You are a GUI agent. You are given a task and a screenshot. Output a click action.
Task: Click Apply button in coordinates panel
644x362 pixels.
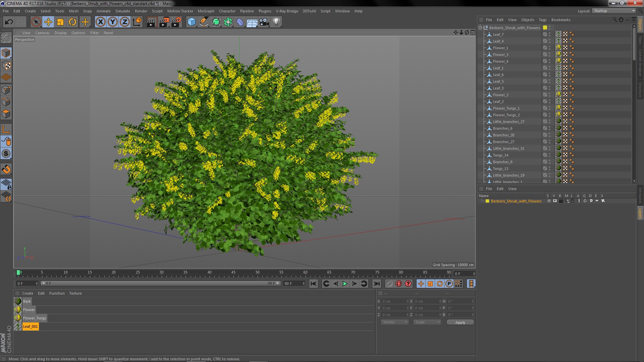pyautogui.click(x=460, y=322)
